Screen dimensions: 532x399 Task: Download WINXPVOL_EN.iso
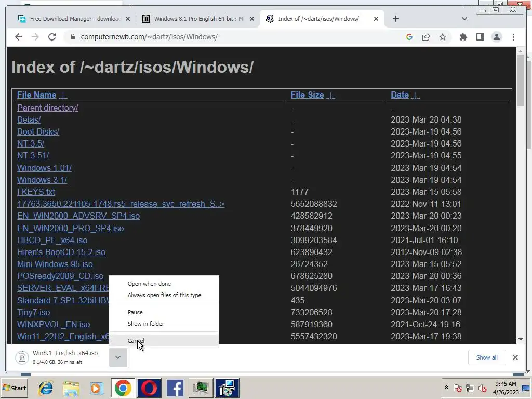(54, 324)
